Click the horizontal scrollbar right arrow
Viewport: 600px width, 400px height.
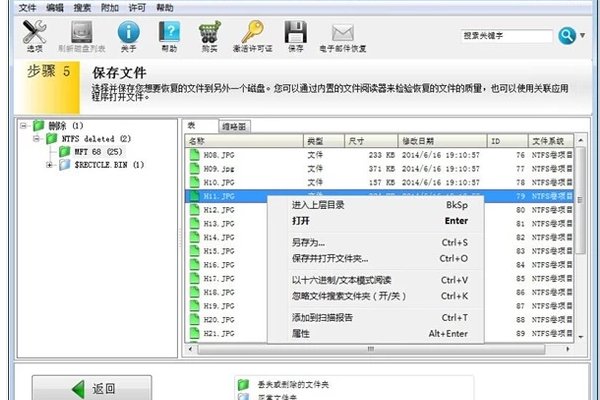pos(568,349)
